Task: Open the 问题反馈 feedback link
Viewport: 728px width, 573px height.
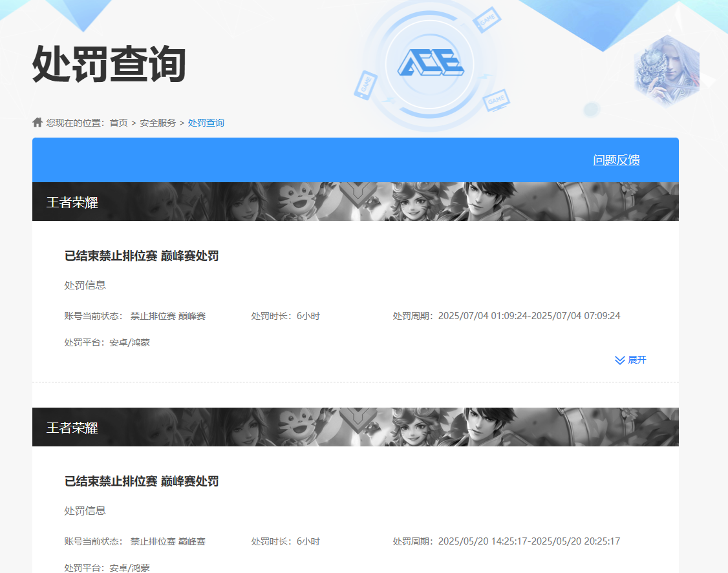Action: (616, 160)
